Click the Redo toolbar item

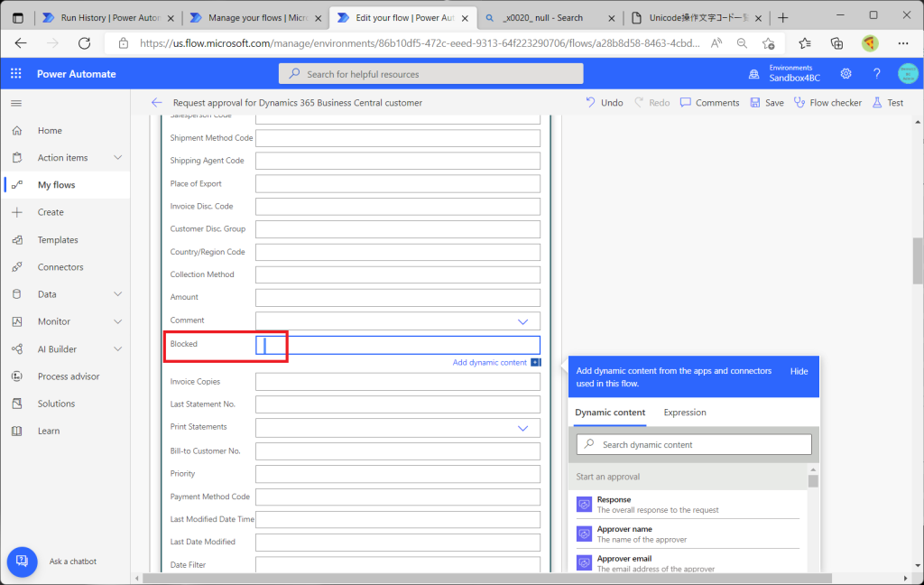point(651,103)
